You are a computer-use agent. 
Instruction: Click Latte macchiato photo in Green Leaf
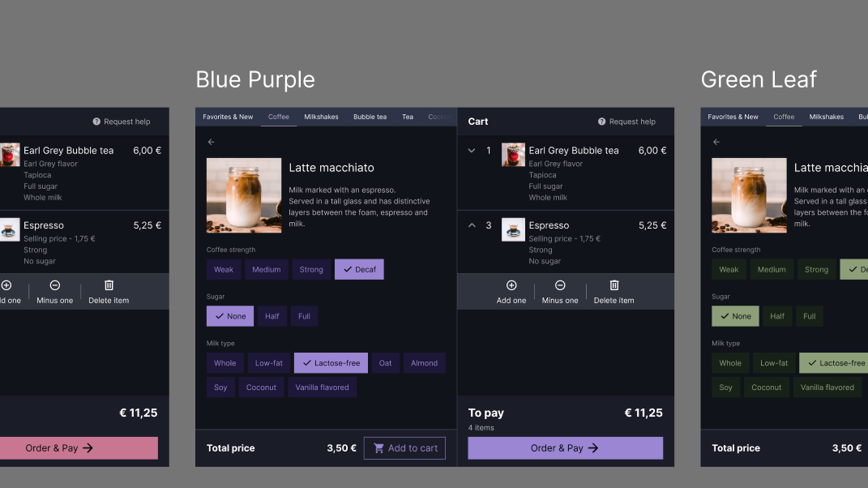tap(749, 195)
